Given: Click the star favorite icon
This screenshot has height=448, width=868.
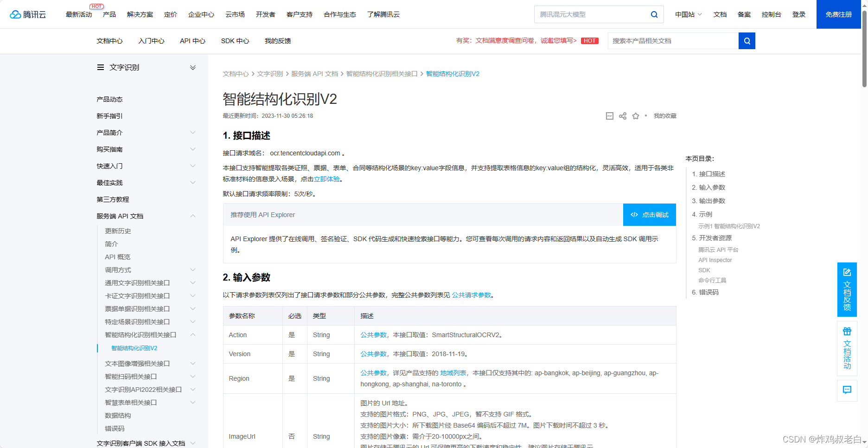Looking at the screenshot, I should click(x=636, y=116).
